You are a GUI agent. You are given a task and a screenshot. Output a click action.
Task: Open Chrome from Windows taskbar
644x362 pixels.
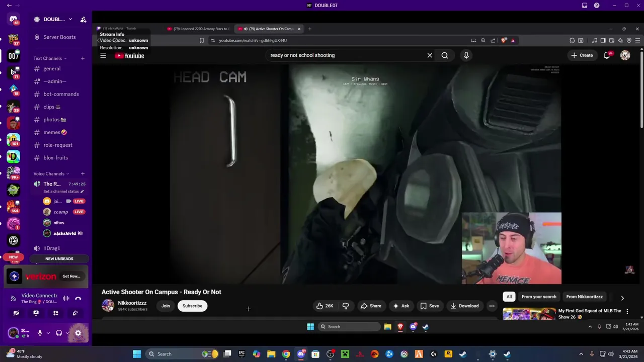286,354
